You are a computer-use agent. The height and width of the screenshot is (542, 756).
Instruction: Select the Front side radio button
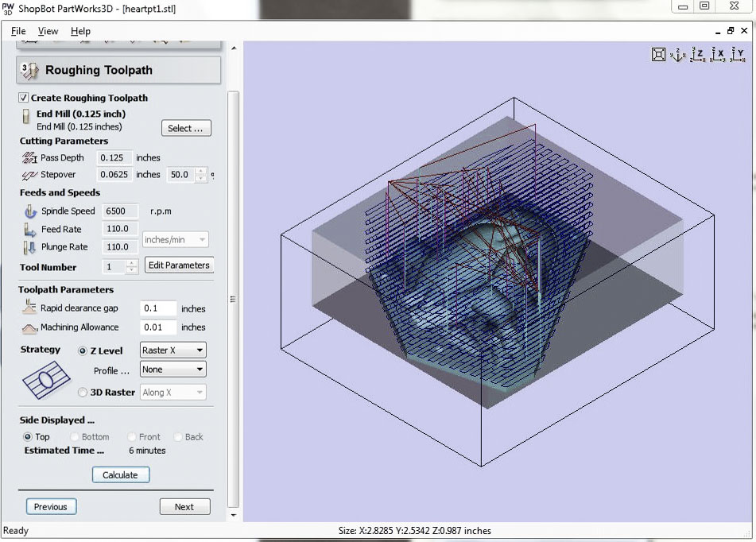pos(132,437)
